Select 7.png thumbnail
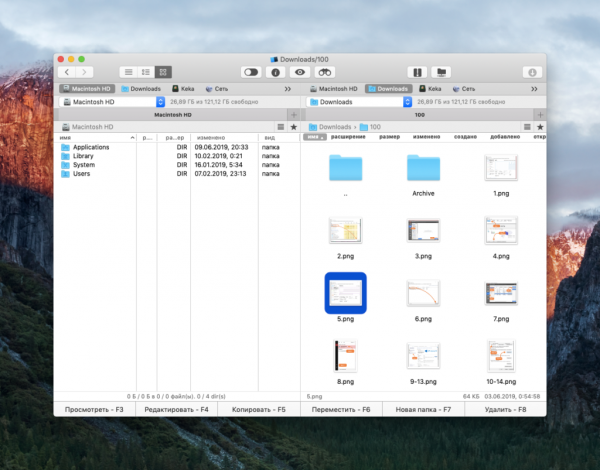The image size is (600, 470). pos(501,293)
